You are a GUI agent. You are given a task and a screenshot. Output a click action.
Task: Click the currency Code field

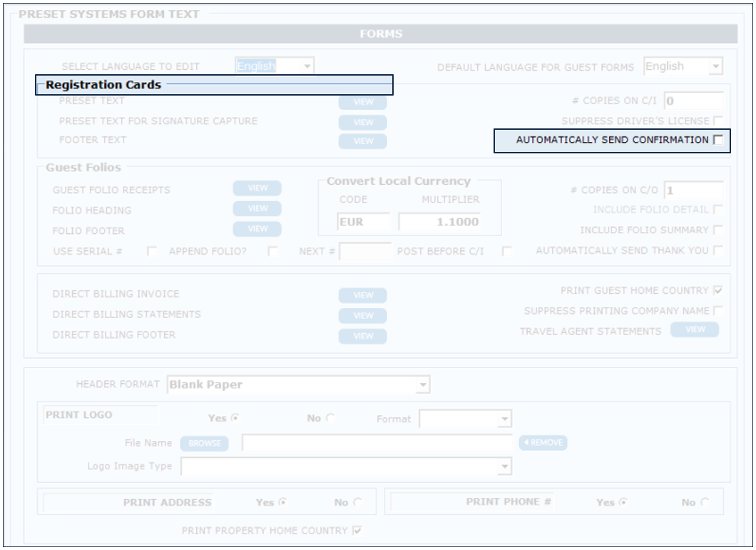point(364,222)
